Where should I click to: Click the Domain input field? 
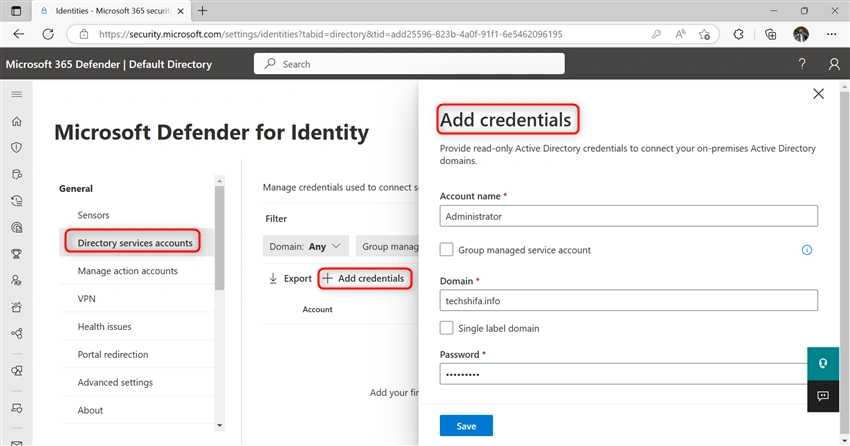coord(628,300)
